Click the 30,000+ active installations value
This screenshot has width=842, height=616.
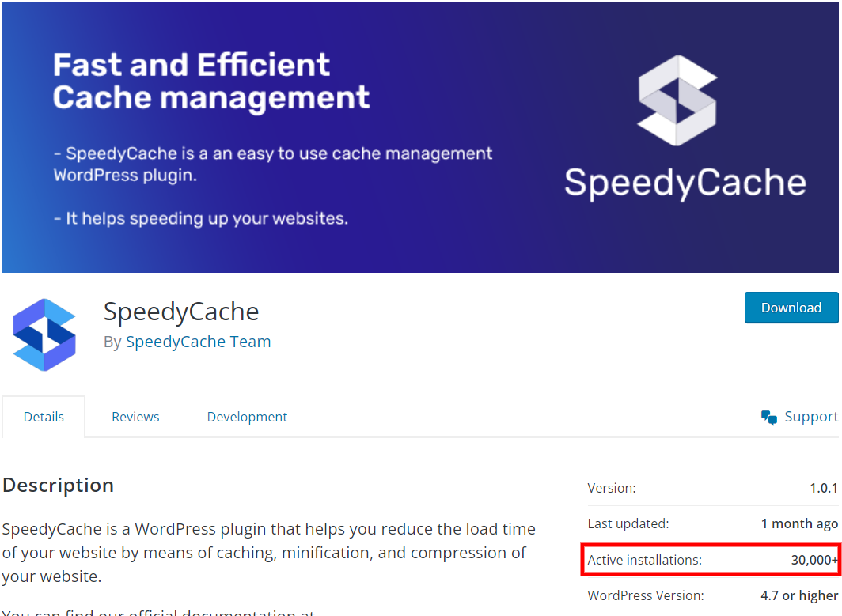pos(814,560)
